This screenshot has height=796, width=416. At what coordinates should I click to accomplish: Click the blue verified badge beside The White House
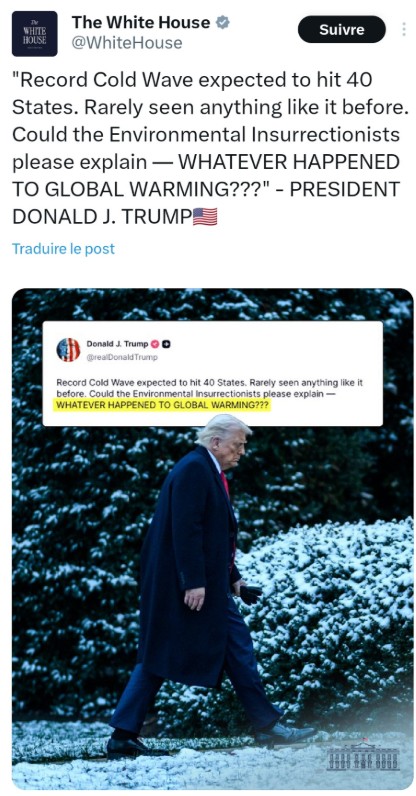coord(223,22)
